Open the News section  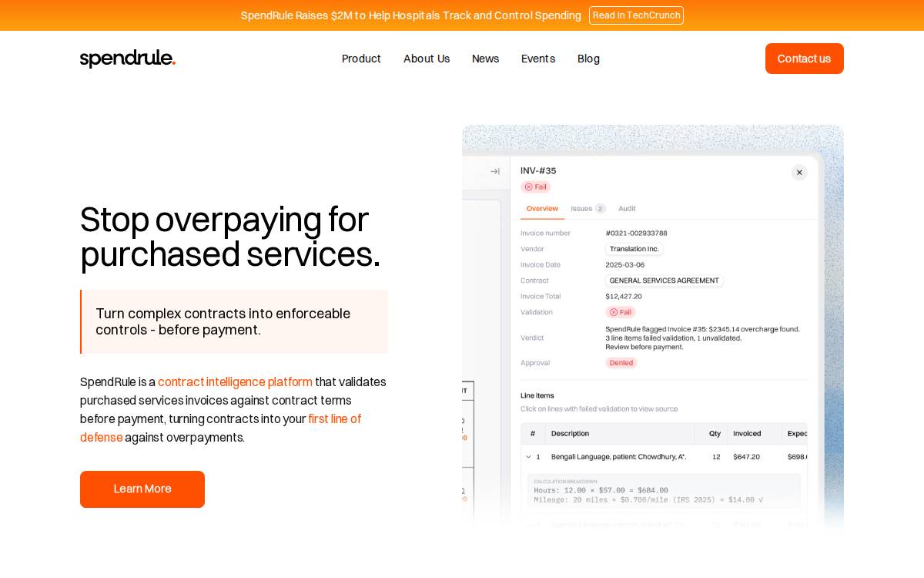pyautogui.click(x=485, y=59)
